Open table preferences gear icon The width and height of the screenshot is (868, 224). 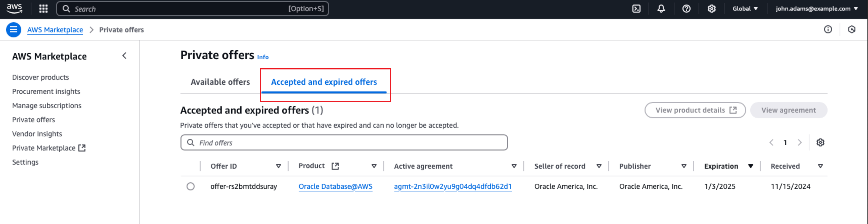pyautogui.click(x=820, y=142)
